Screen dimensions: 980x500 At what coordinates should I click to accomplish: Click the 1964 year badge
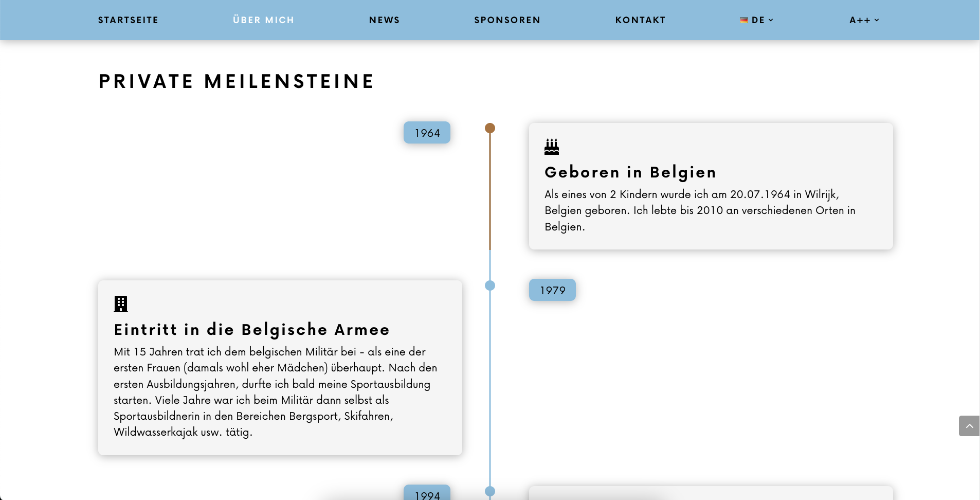(x=427, y=133)
